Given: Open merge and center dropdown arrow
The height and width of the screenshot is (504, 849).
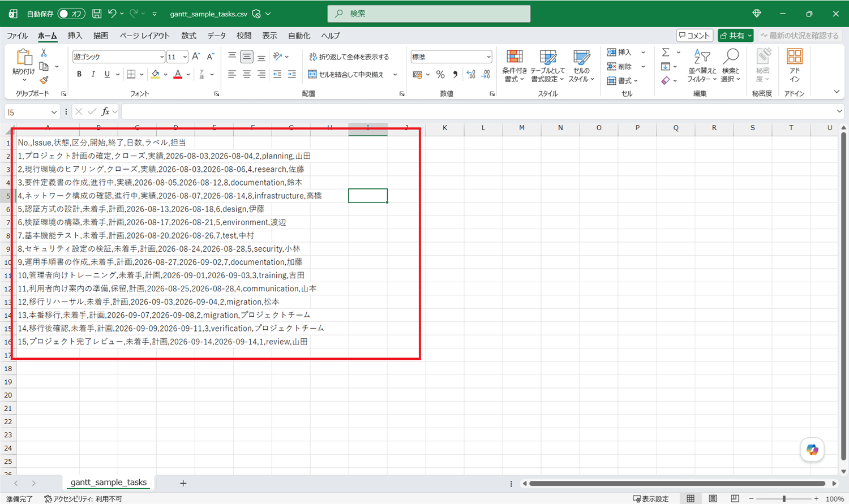Looking at the screenshot, I should (x=395, y=74).
